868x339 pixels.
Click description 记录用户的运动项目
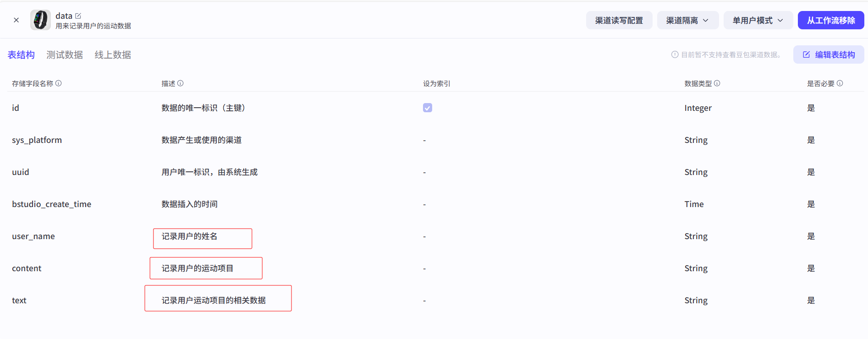click(x=198, y=268)
